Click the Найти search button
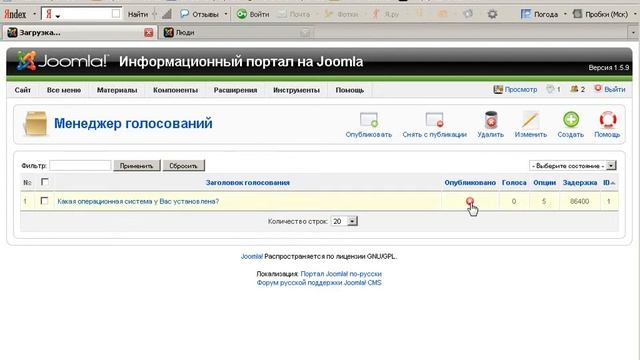Image resolution: width=640 pixels, height=360 pixels. tap(138, 14)
